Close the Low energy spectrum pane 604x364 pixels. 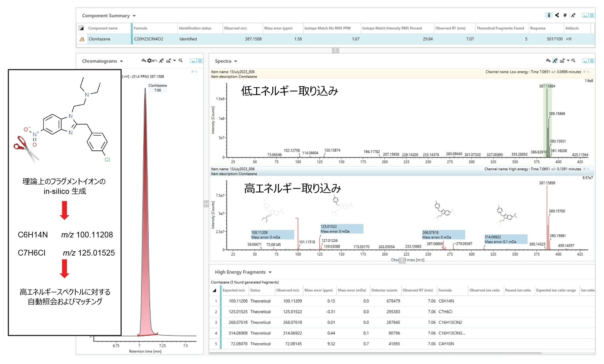tap(588, 72)
